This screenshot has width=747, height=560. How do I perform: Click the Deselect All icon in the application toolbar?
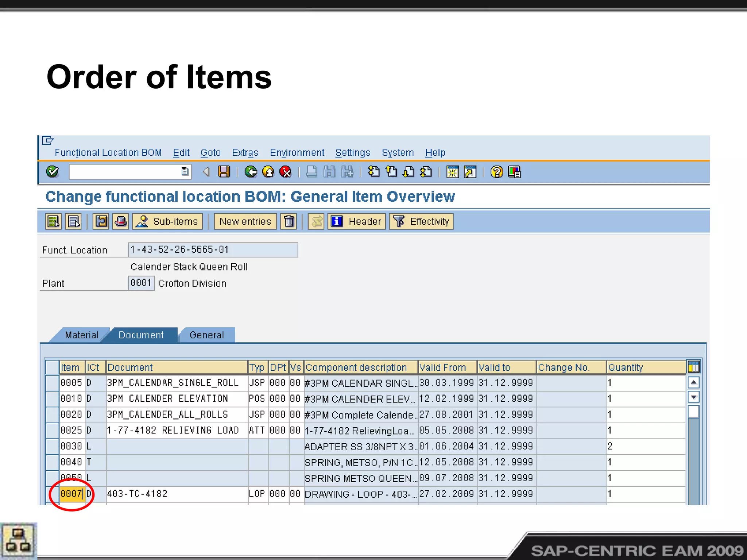(x=73, y=221)
